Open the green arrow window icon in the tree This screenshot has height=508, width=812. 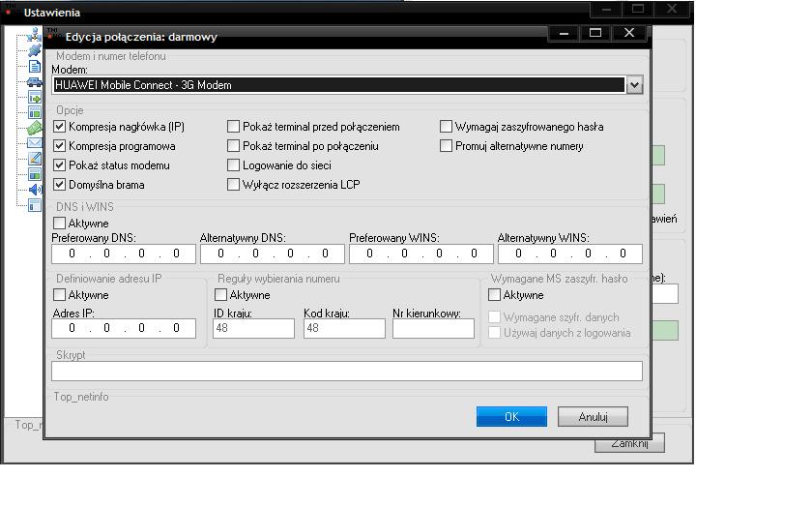[x=35, y=98]
